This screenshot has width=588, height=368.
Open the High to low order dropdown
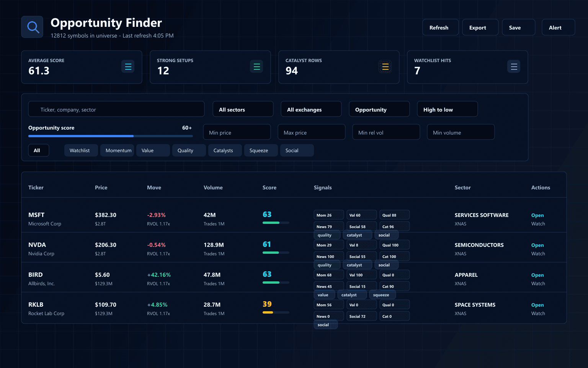click(x=448, y=109)
